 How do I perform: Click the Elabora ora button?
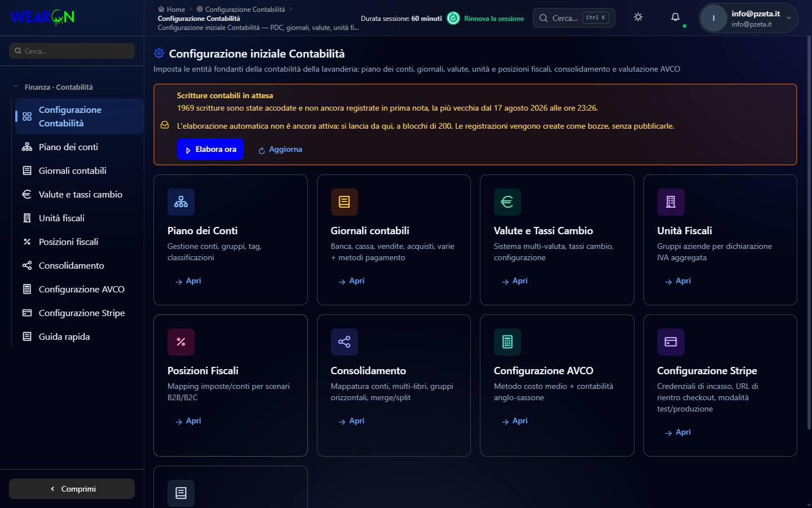click(x=210, y=149)
